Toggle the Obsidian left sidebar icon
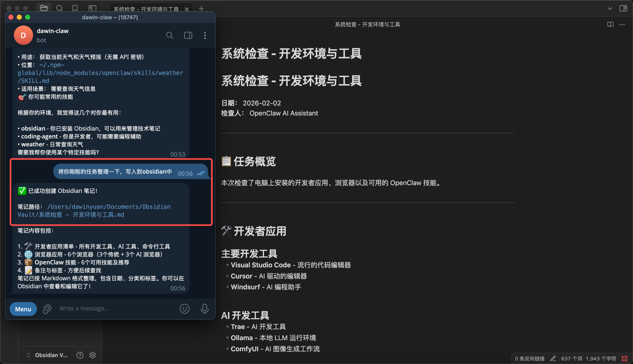 [x=92, y=8]
